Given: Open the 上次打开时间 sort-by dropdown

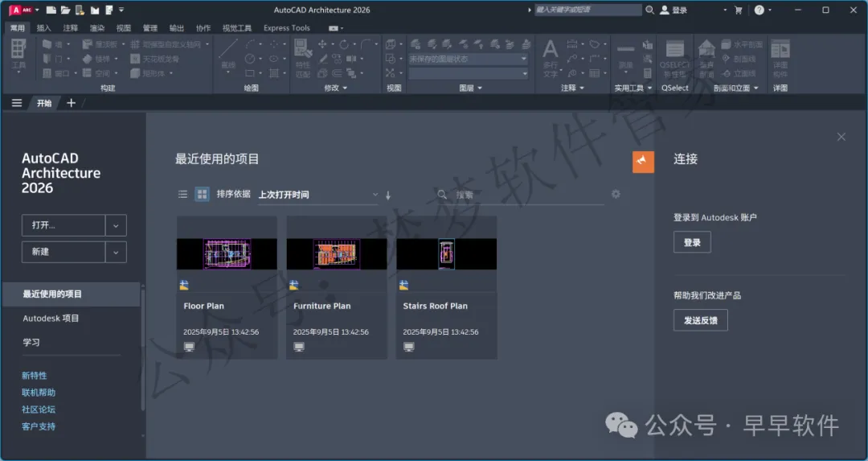Looking at the screenshot, I should click(318, 195).
